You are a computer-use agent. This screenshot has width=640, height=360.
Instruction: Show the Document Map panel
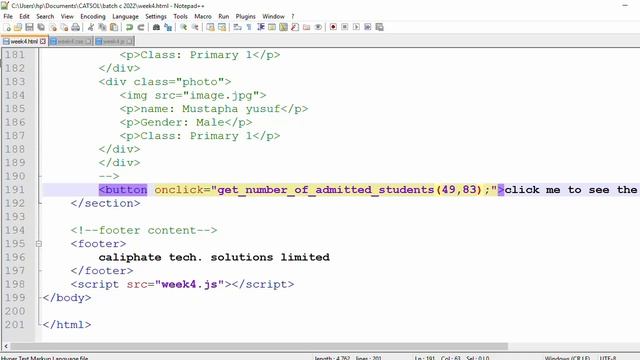pyautogui.click(x=283, y=27)
